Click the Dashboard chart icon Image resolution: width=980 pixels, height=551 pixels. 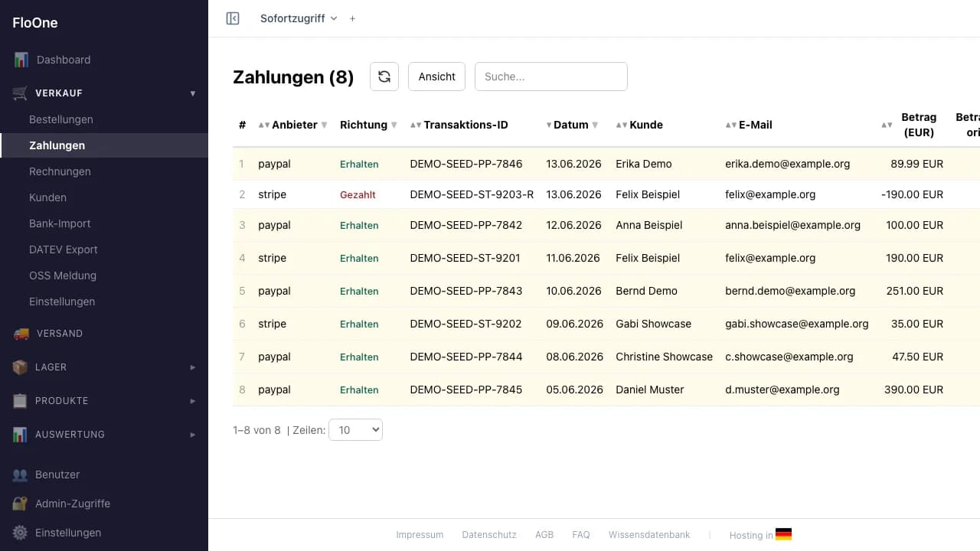(x=21, y=60)
